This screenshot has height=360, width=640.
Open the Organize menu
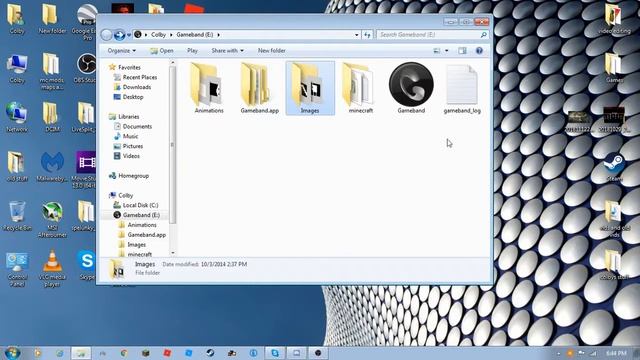[122, 51]
